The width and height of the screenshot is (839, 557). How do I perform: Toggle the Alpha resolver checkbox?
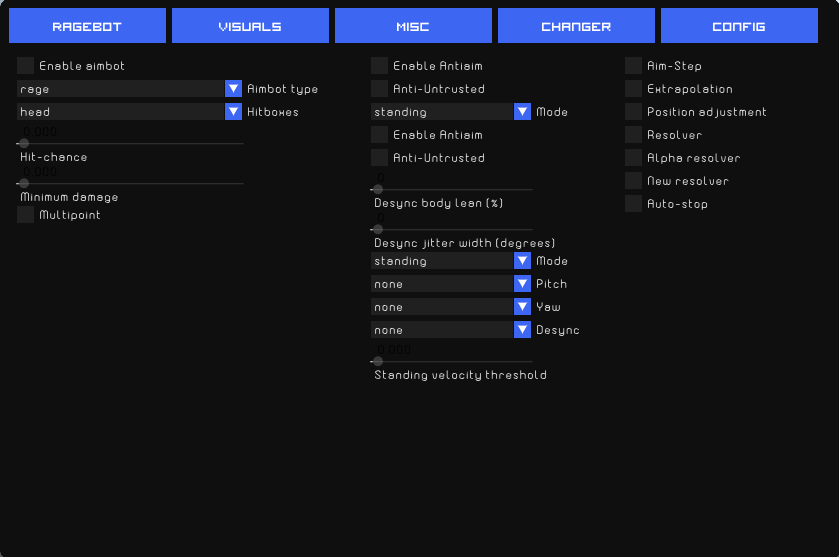(634, 158)
